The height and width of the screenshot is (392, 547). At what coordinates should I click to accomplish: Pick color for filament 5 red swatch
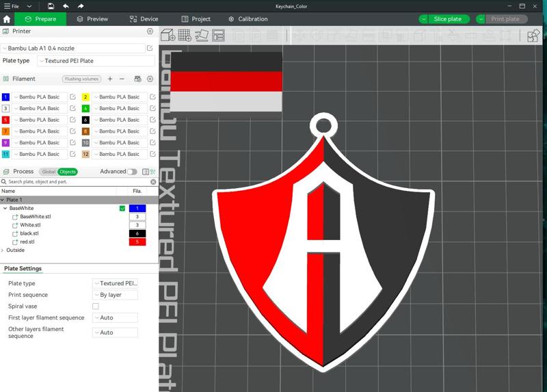[x=5, y=120]
